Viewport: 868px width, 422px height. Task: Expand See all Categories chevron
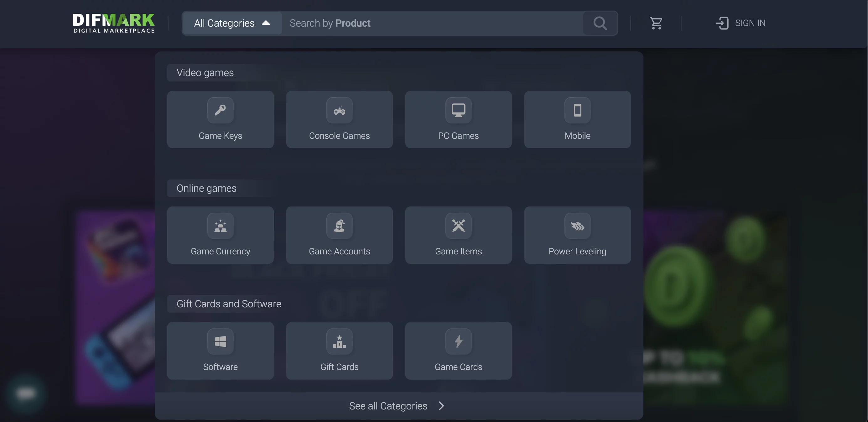441,406
